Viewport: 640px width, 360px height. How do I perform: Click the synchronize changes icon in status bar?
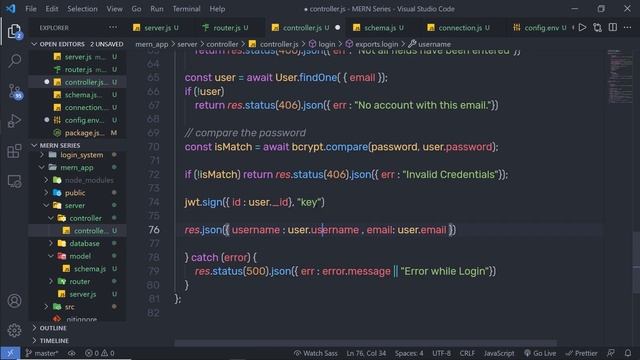[x=72, y=353]
